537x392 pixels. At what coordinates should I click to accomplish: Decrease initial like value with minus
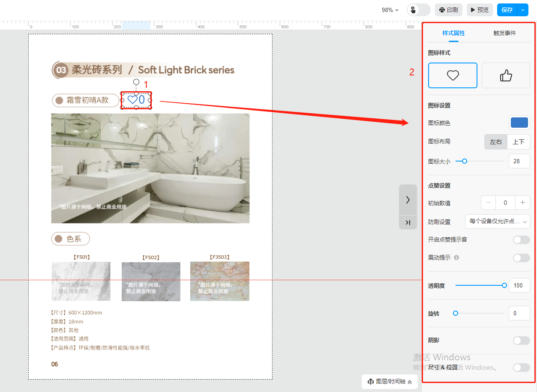click(488, 203)
